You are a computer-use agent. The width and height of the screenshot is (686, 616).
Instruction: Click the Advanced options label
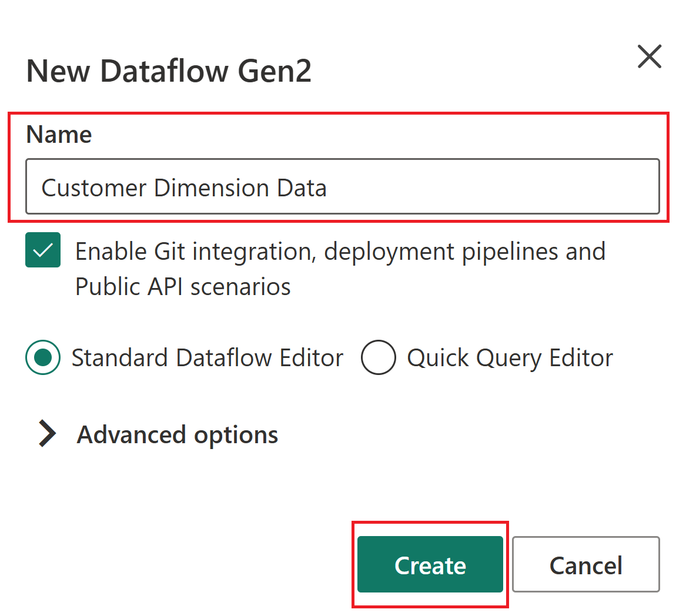click(x=178, y=435)
